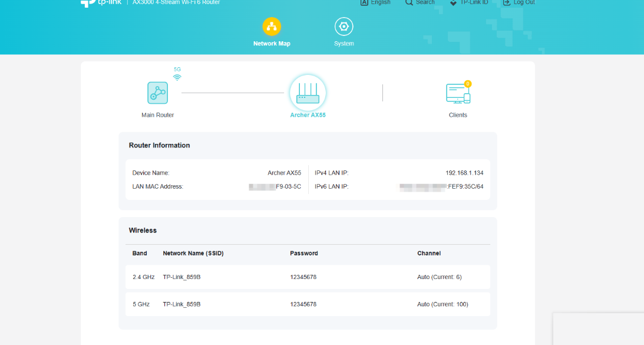The height and width of the screenshot is (345, 644).
Task: Open the Network Map tab icon
Action: [x=272, y=27]
